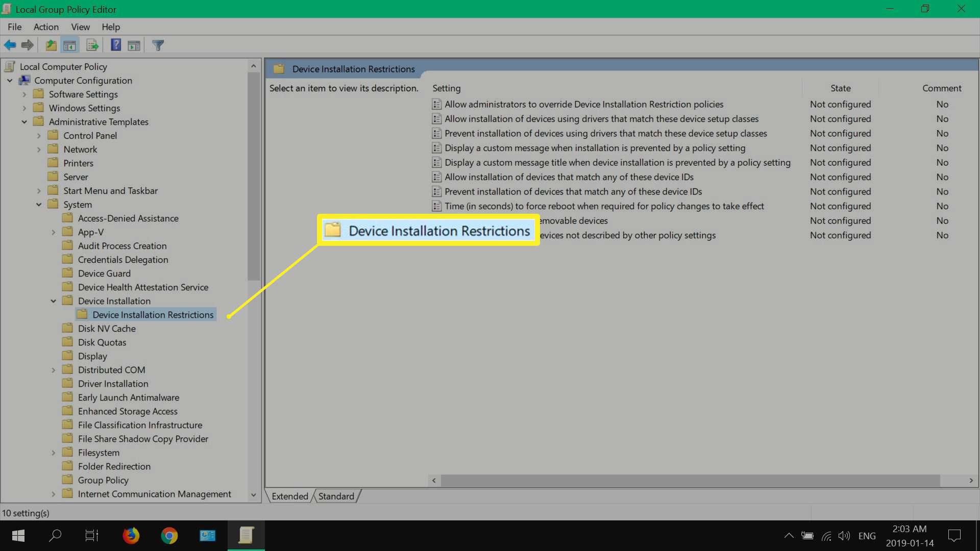The height and width of the screenshot is (551, 980).
Task: Open the View menu
Action: coord(80,27)
